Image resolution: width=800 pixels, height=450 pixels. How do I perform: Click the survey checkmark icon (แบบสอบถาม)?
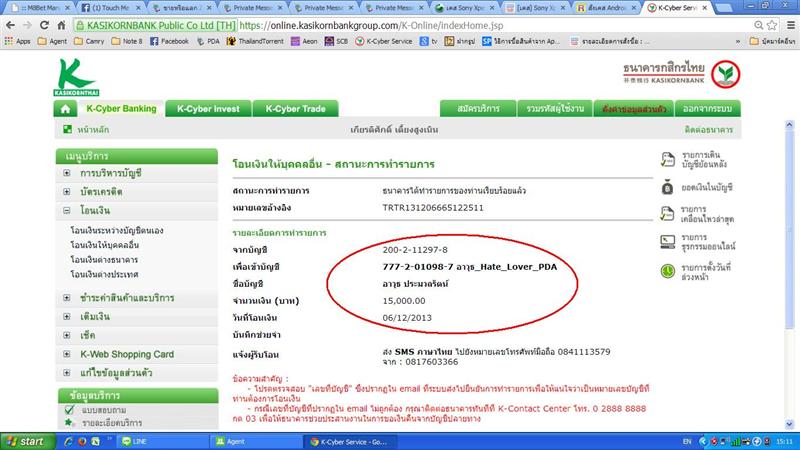pyautogui.click(x=69, y=410)
